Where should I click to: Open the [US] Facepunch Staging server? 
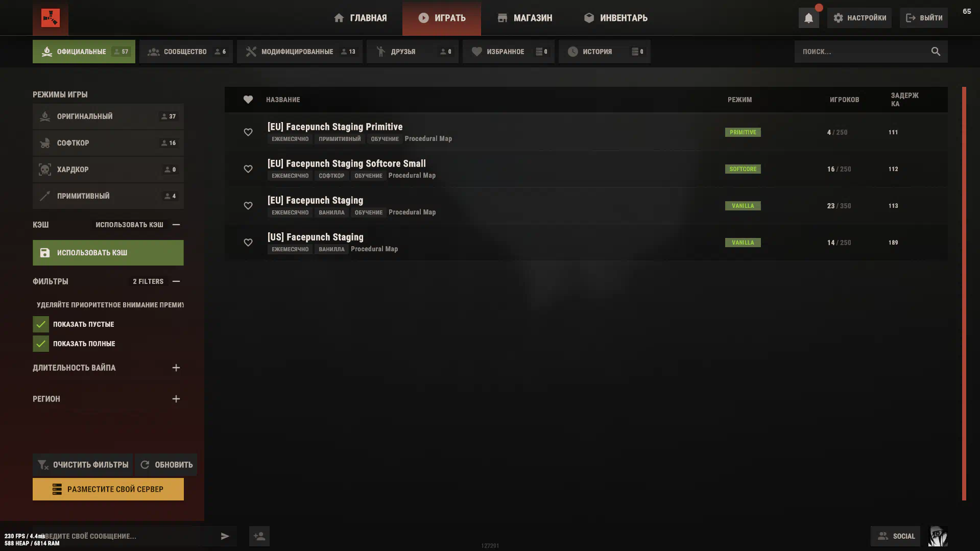[586, 243]
